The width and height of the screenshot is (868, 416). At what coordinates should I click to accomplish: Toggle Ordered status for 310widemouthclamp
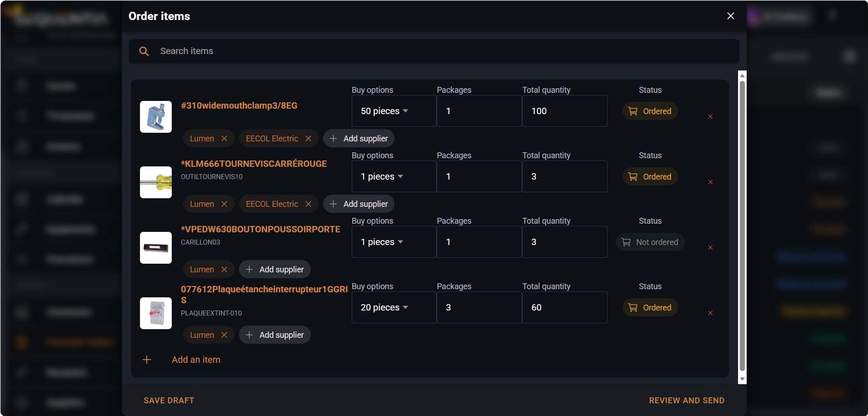650,111
